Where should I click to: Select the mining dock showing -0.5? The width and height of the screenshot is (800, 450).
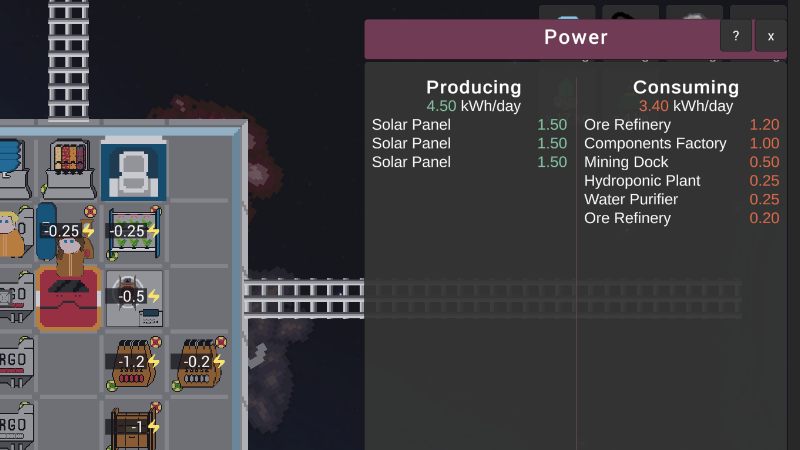[x=134, y=298]
